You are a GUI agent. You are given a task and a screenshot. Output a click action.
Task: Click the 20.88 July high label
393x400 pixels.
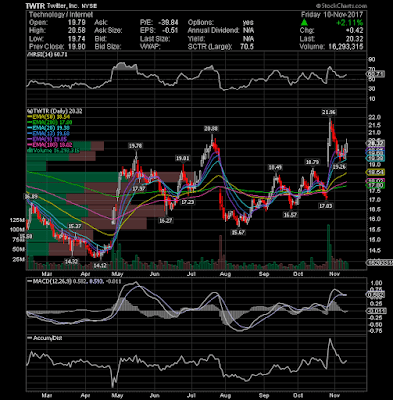click(x=211, y=129)
